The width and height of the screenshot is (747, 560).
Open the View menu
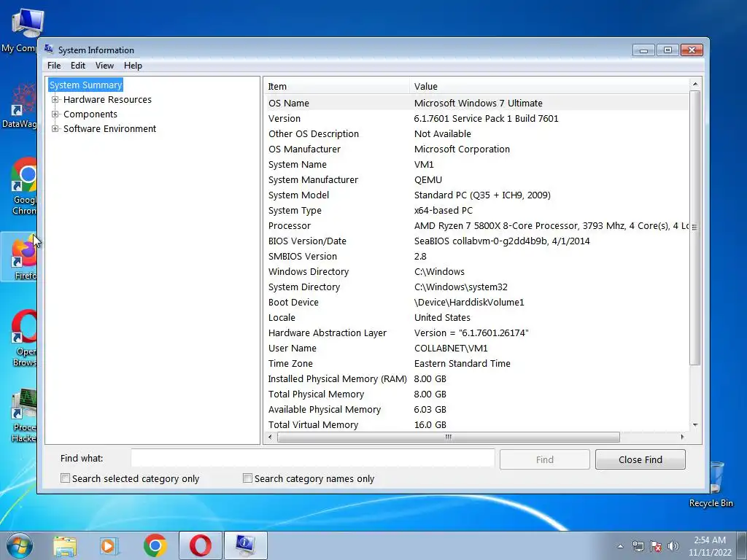[104, 66]
